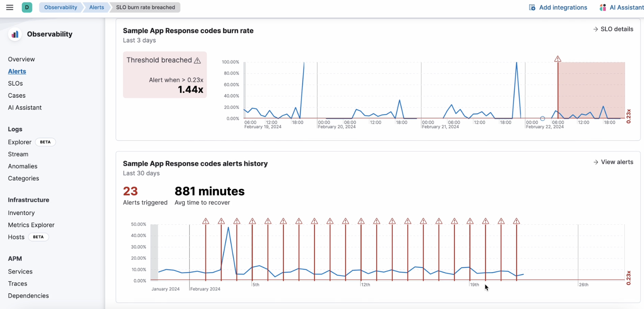Click the Logs section heading
644x309 pixels.
click(15, 129)
